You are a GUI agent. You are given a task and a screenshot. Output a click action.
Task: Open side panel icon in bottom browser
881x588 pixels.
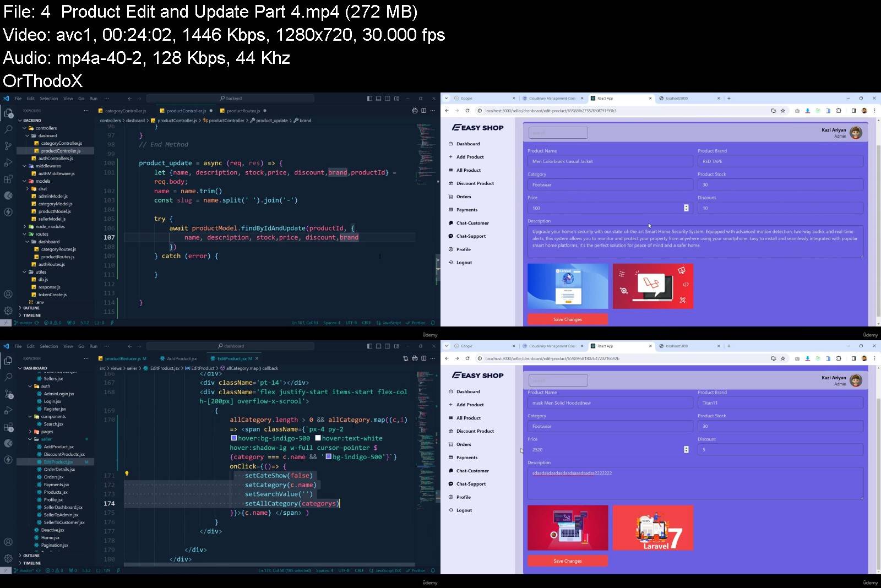pos(853,358)
